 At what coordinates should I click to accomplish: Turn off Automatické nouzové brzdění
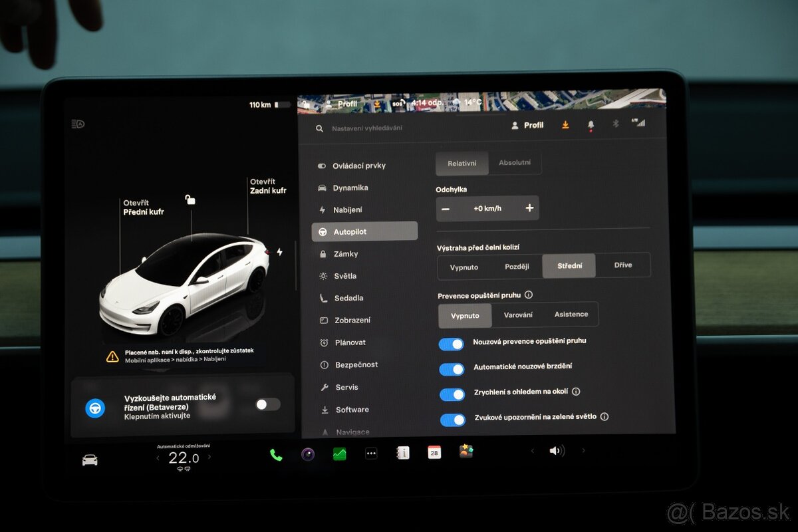(x=452, y=369)
